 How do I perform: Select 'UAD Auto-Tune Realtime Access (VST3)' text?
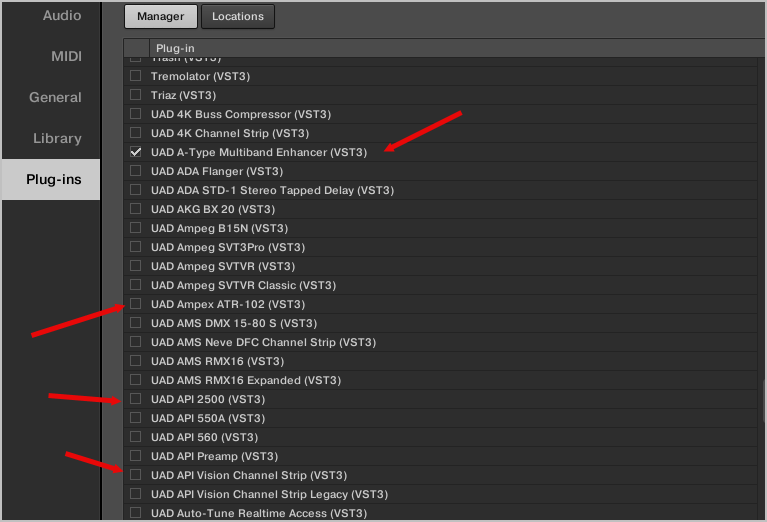coord(259,513)
